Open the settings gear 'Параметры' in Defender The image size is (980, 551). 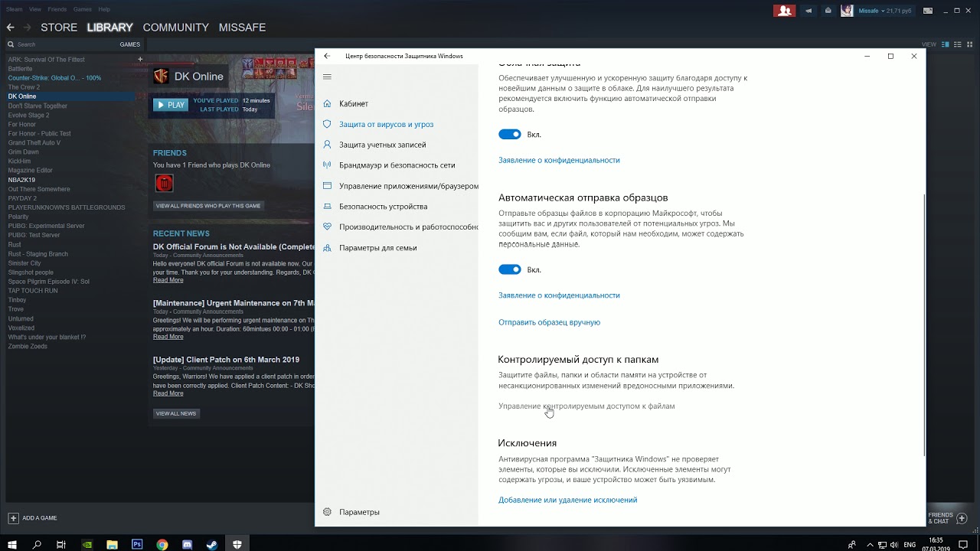tap(327, 512)
